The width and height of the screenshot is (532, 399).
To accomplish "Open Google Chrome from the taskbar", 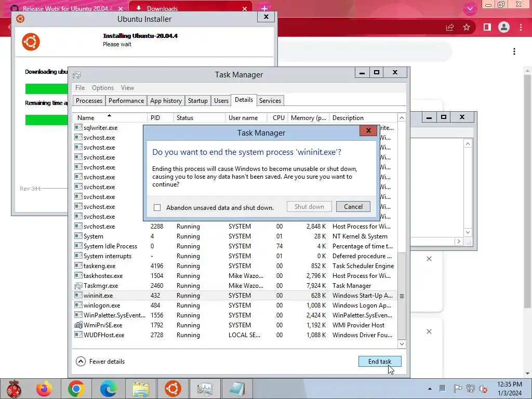I will [76, 389].
